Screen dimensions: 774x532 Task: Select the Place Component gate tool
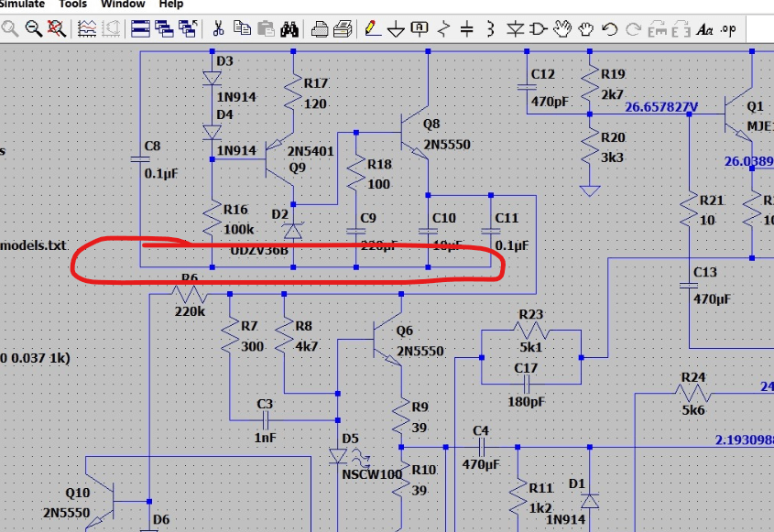(x=538, y=29)
